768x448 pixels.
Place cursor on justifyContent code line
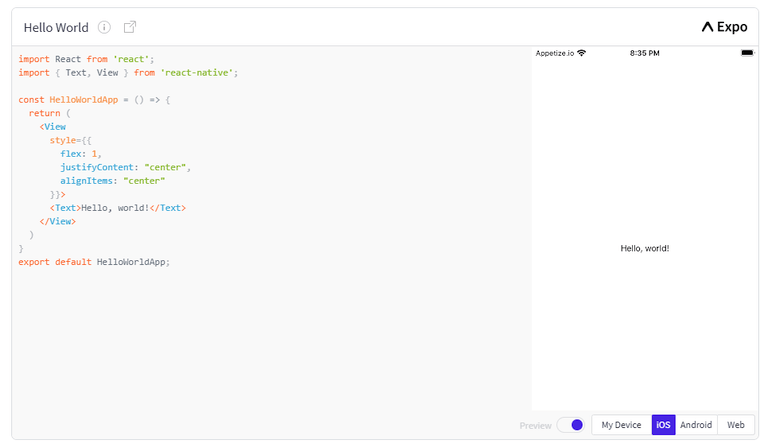125,167
